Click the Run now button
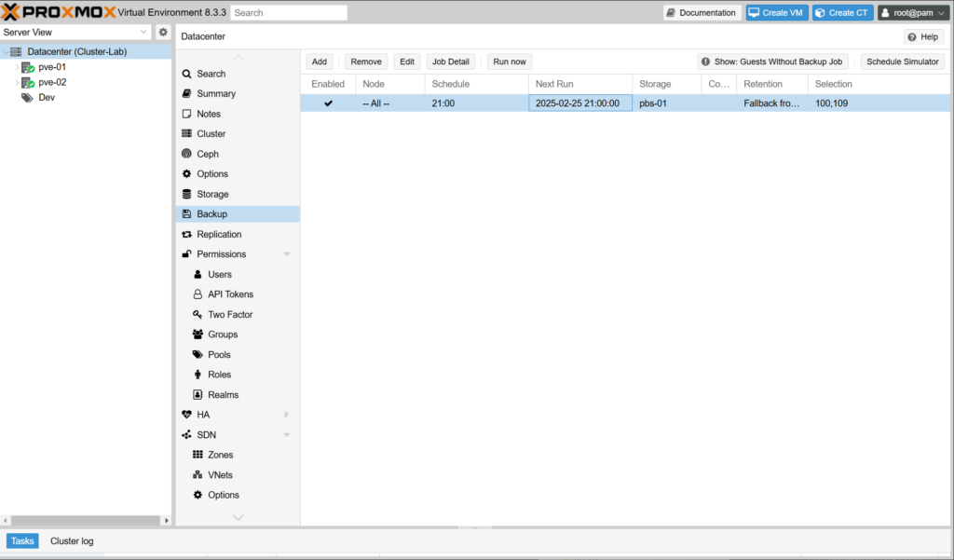 pyautogui.click(x=509, y=61)
